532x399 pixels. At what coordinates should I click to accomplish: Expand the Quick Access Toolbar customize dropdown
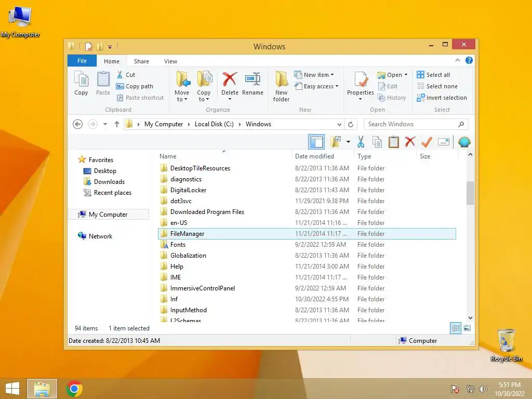pyautogui.click(x=110, y=47)
